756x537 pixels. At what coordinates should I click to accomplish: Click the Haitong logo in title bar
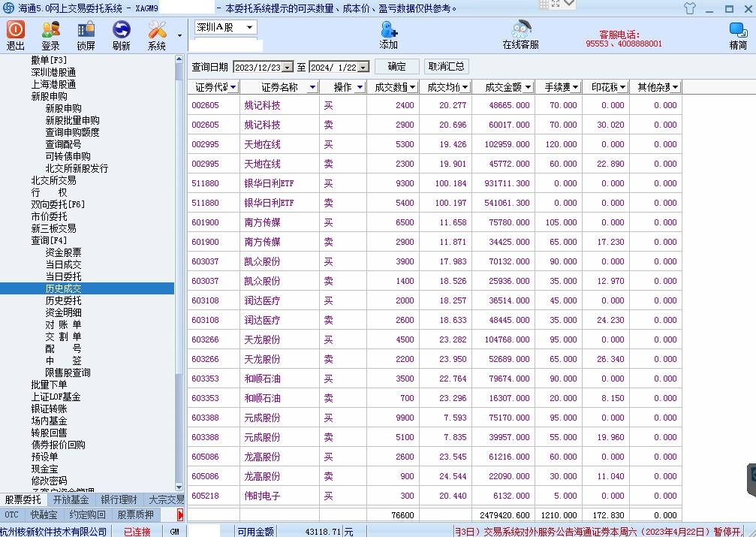8,8
